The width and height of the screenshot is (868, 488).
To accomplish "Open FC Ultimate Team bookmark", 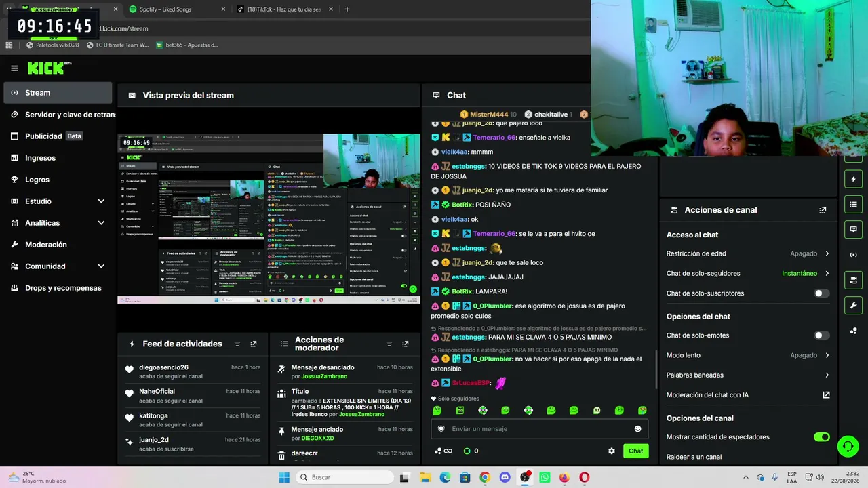I will click(x=118, y=45).
